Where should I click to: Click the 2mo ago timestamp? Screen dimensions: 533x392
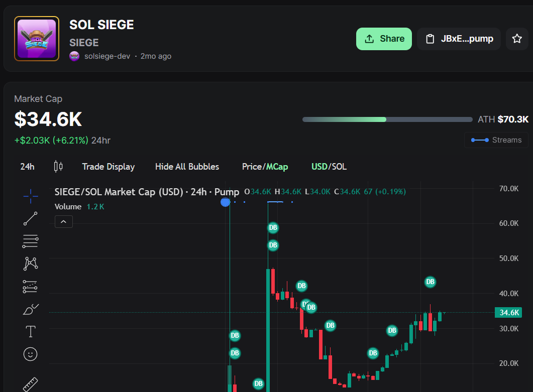pos(156,56)
